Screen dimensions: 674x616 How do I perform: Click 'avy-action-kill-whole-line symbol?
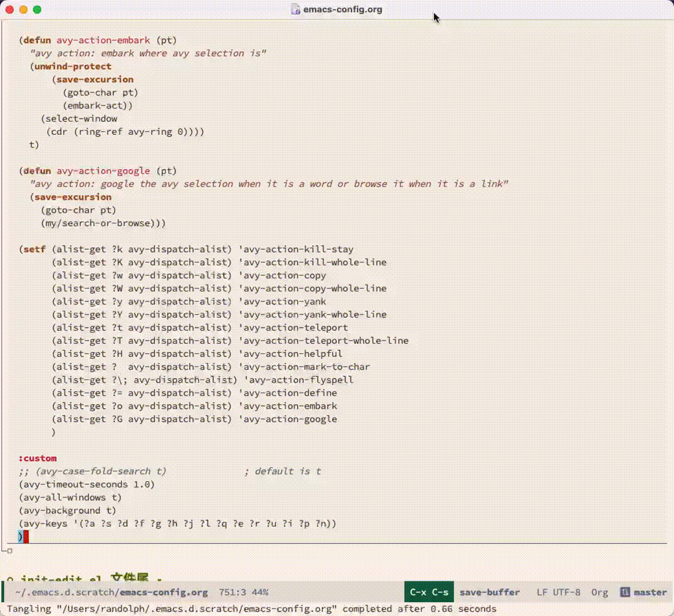point(313,262)
